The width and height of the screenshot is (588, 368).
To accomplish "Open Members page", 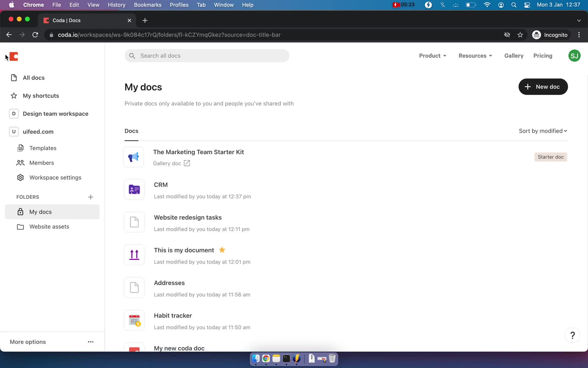I will [42, 163].
